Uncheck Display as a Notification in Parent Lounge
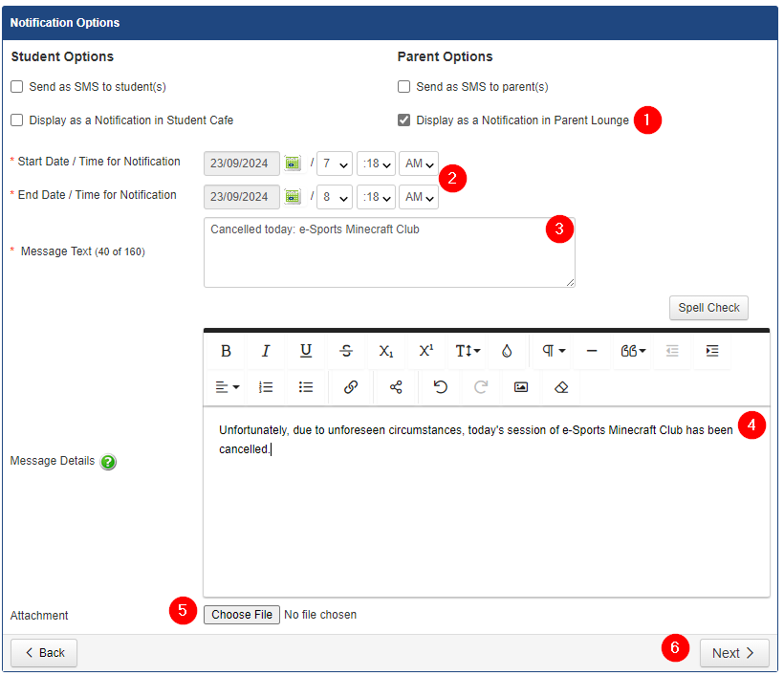Image resolution: width=784 pixels, height=676 pixels. coord(404,120)
